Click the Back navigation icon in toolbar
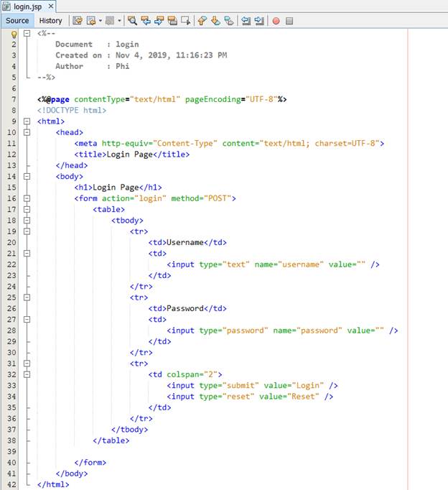Screen dimensions: 448x490 [x=91, y=21]
